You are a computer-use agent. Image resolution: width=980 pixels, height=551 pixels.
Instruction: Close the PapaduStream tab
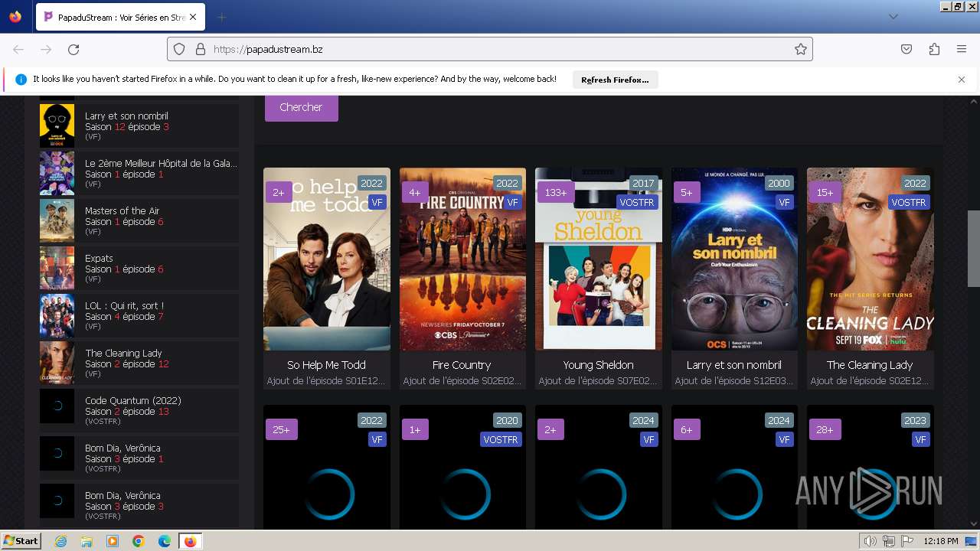pos(192,17)
